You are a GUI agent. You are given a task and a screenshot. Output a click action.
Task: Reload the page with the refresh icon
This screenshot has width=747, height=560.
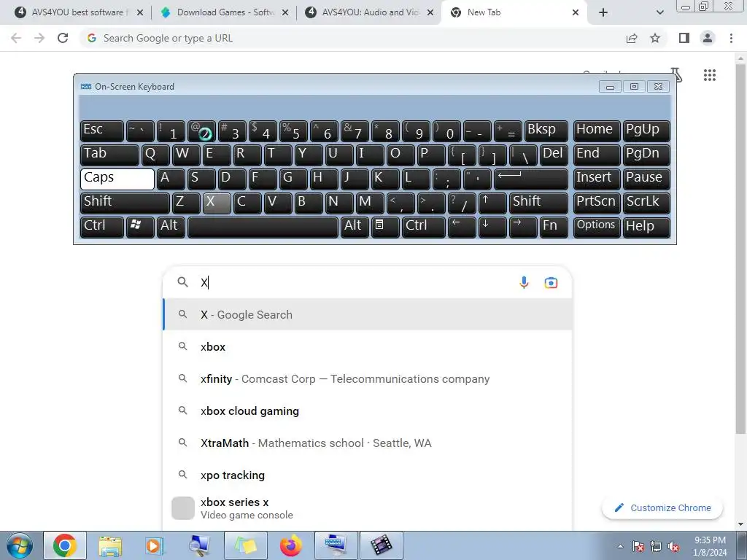[x=63, y=38]
